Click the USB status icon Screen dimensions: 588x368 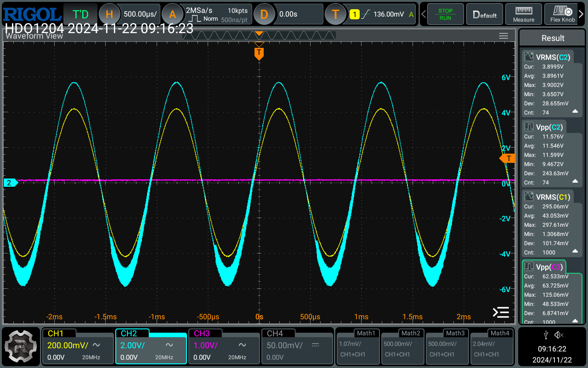[545, 334]
